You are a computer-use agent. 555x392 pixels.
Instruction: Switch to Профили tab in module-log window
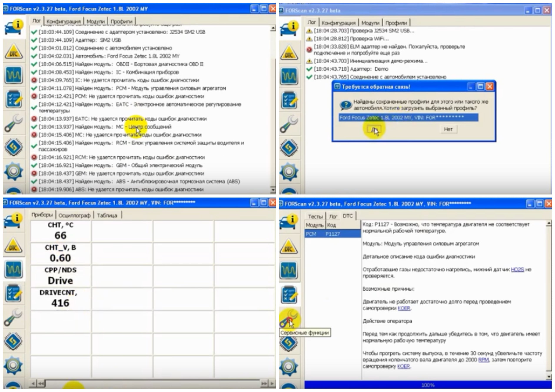(x=122, y=21)
